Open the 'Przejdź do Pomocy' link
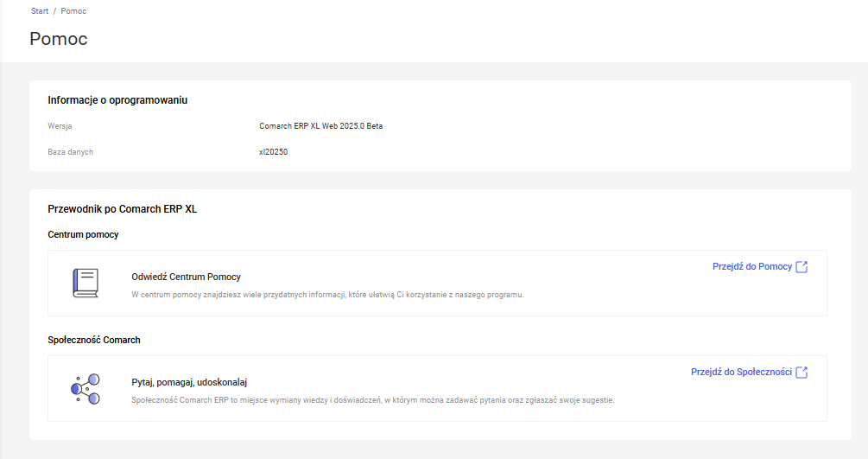The height and width of the screenshot is (459, 868). click(751, 267)
